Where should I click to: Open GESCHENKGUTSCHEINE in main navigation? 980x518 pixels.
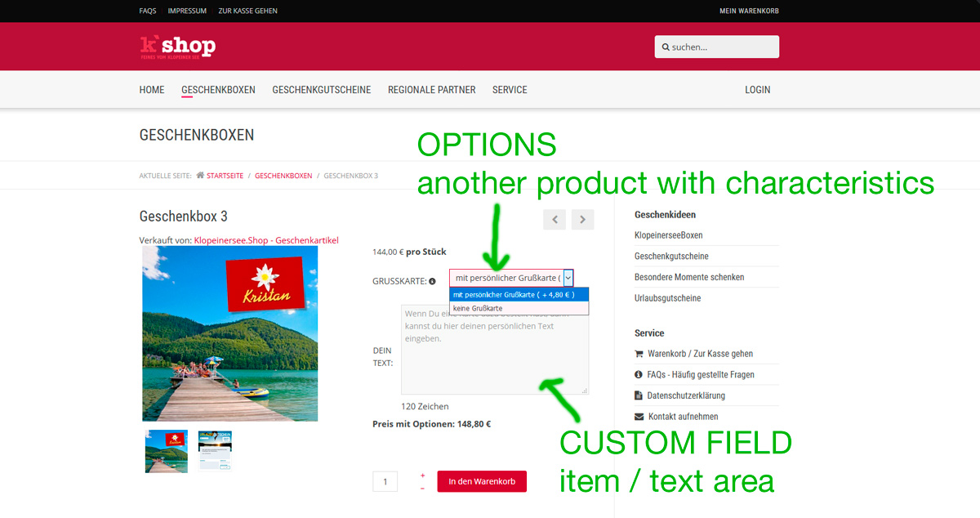pos(322,90)
